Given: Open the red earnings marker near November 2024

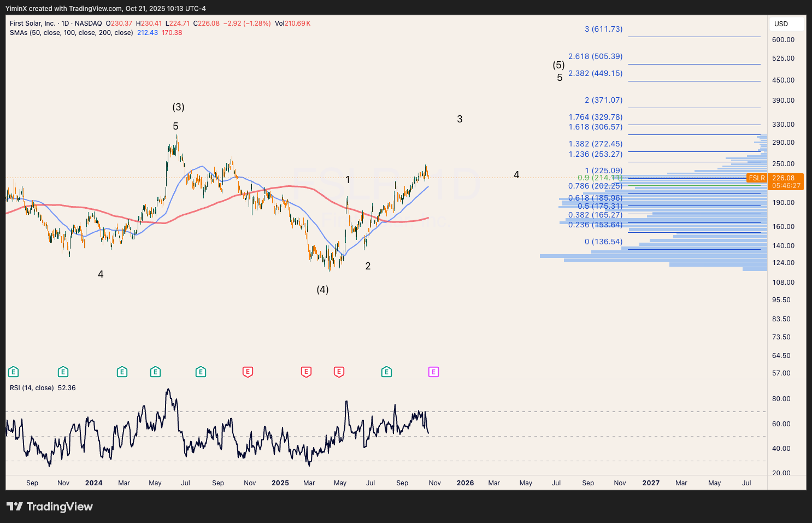Looking at the screenshot, I should pos(248,372).
